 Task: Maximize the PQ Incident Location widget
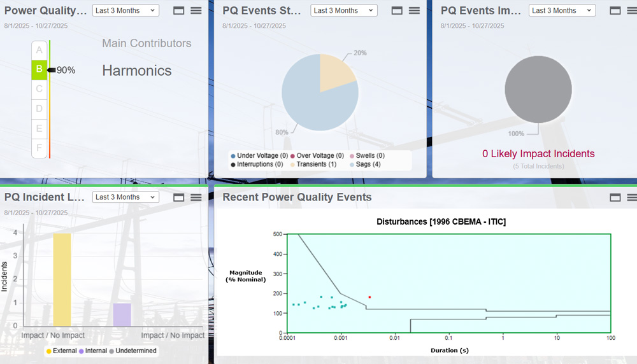pyautogui.click(x=178, y=197)
